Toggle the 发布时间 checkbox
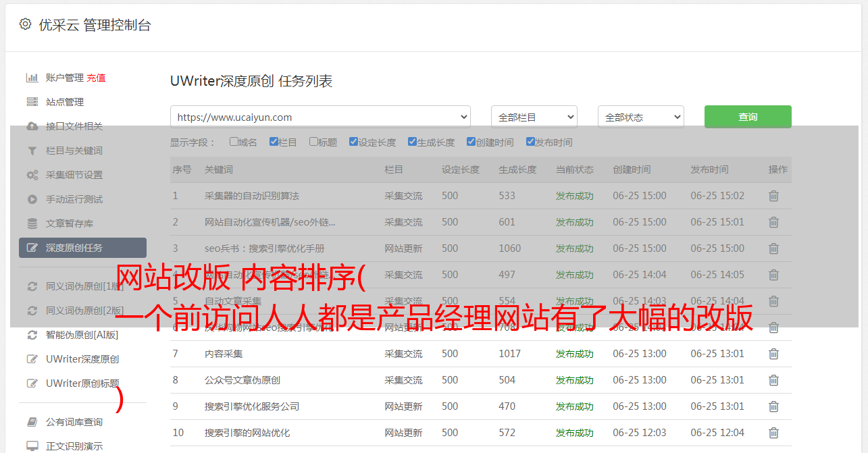Screen dimensions: 868x453 click(530, 142)
